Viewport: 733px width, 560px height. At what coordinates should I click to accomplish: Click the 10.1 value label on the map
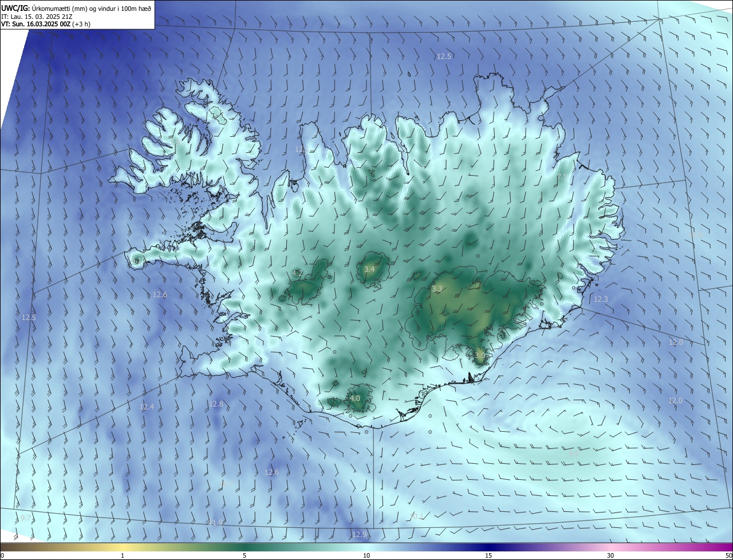point(416,516)
